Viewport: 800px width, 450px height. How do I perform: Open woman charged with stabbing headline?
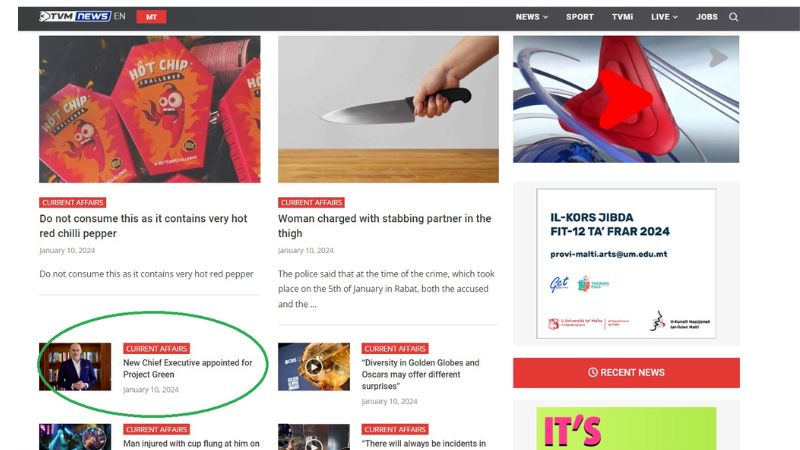tap(385, 226)
